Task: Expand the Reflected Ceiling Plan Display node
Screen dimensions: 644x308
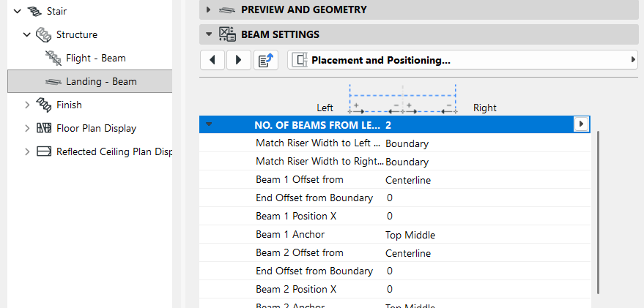Action: [27, 151]
